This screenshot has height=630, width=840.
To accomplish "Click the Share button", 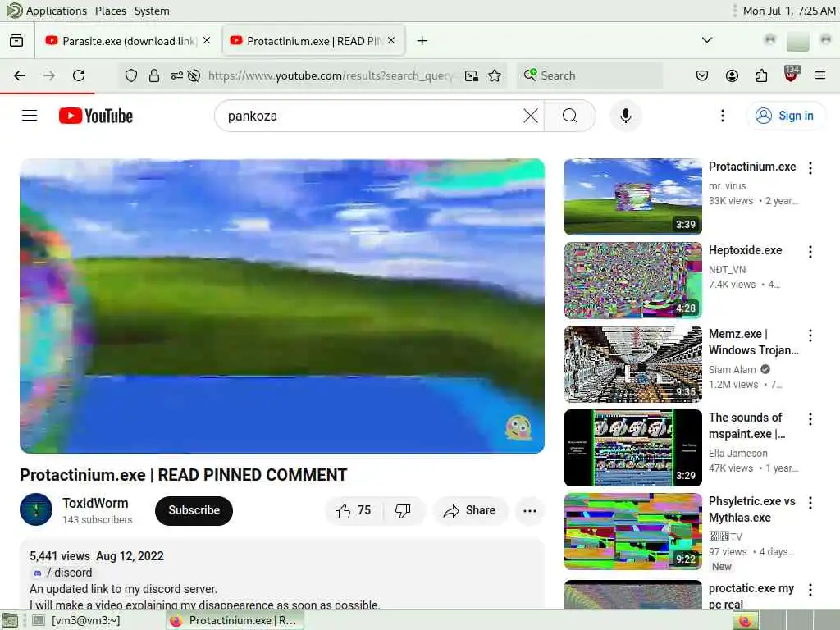I will point(470,510).
